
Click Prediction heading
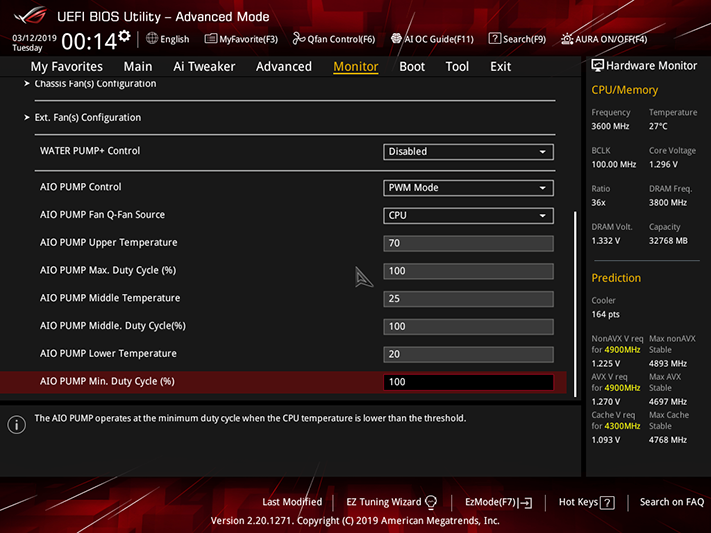616,278
